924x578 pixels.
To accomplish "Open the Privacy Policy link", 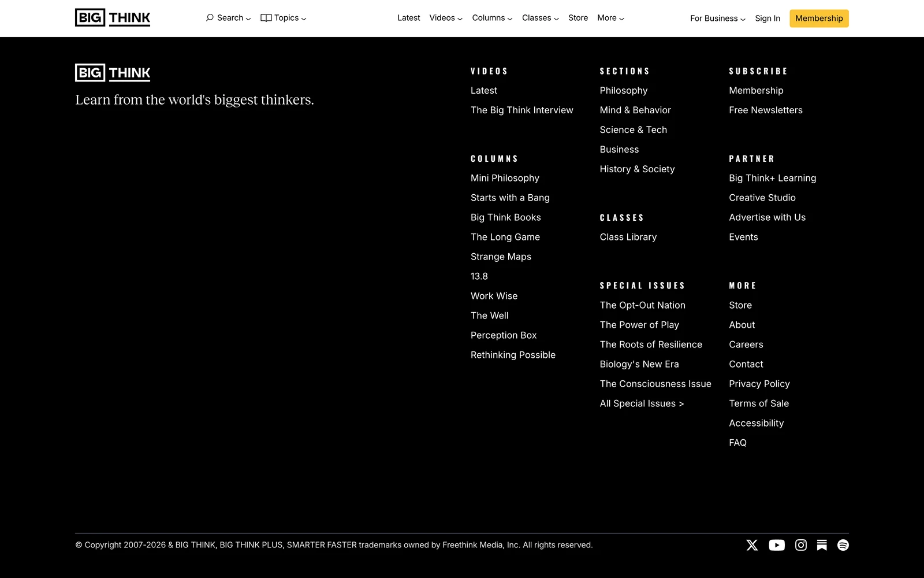I will click(x=759, y=384).
